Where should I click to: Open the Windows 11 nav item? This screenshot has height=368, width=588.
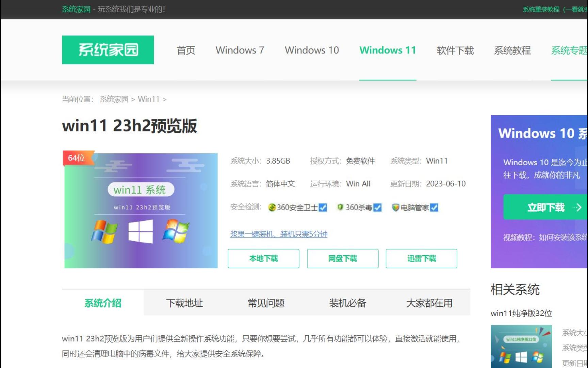click(388, 50)
